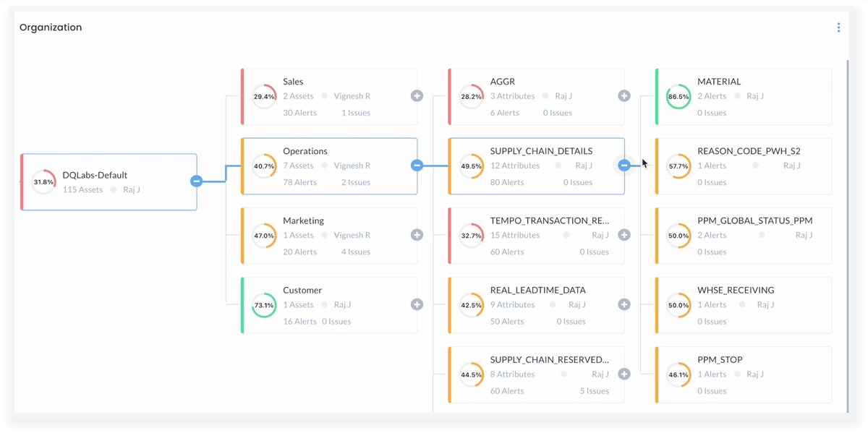Collapse the Operations node branch
Image resolution: width=868 pixels, height=433 pixels.
[x=417, y=165]
